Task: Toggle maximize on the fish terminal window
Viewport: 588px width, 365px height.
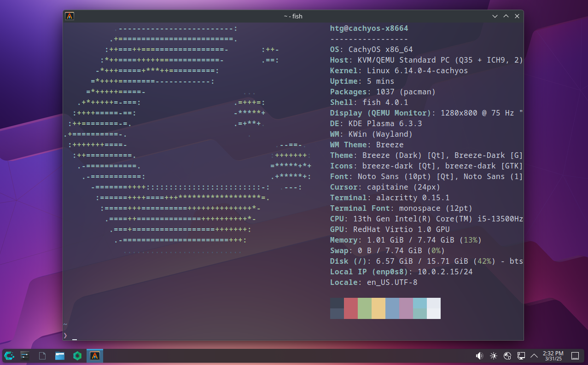Action: 506,16
